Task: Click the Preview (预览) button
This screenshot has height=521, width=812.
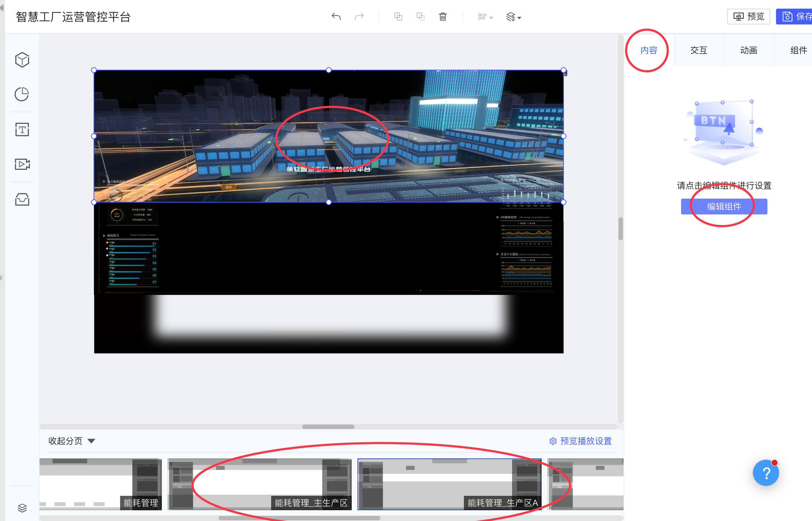Action: [749, 17]
